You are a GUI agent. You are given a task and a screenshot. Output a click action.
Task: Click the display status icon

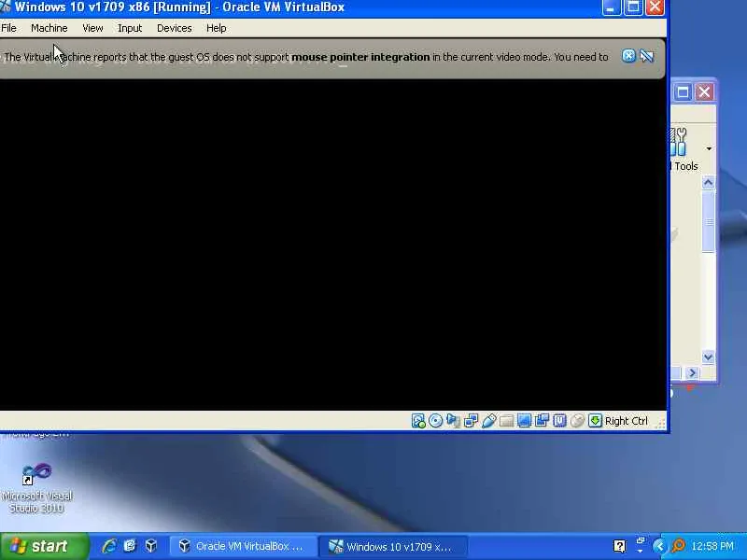(524, 421)
